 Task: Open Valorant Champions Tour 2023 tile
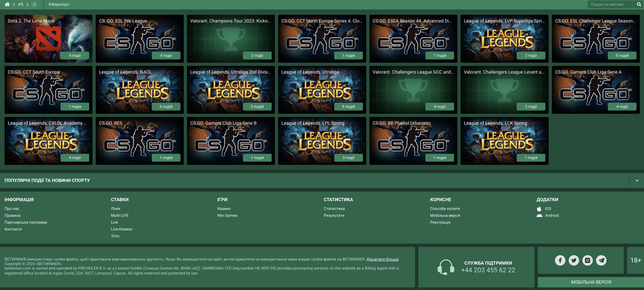point(231,39)
